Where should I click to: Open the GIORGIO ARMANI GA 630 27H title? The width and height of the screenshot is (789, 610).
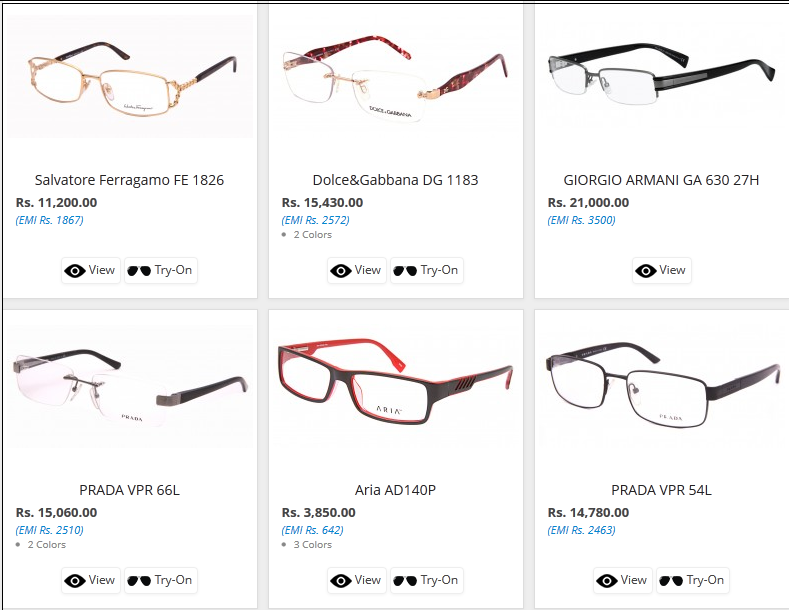(661, 180)
